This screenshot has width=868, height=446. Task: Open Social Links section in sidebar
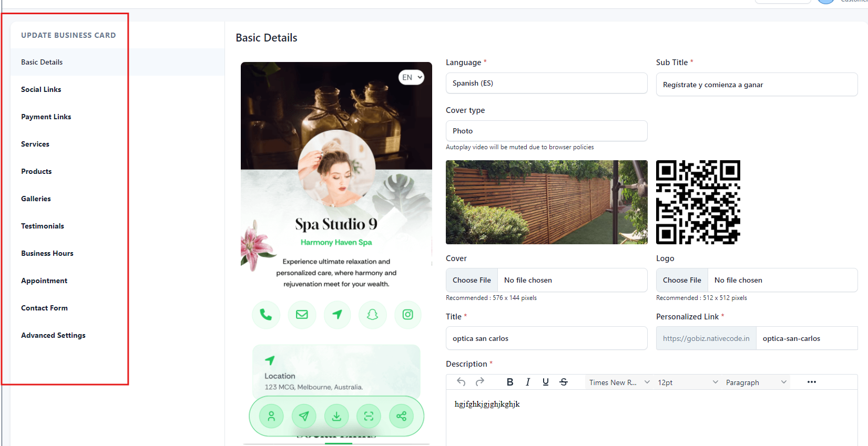41,89
